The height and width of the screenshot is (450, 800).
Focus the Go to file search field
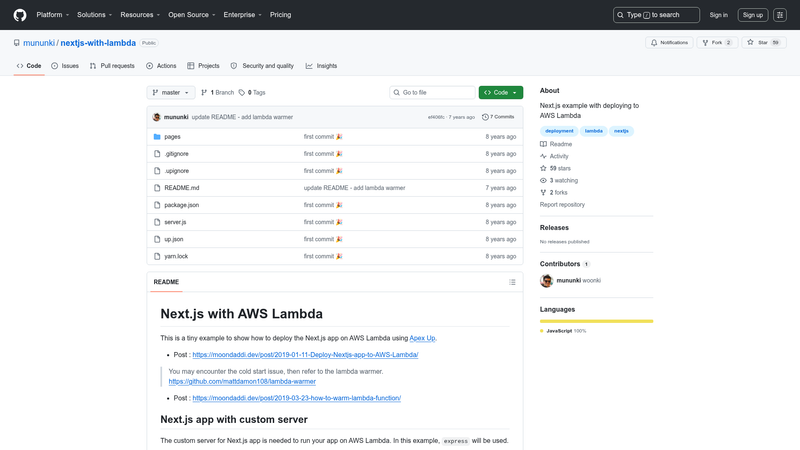pos(432,92)
